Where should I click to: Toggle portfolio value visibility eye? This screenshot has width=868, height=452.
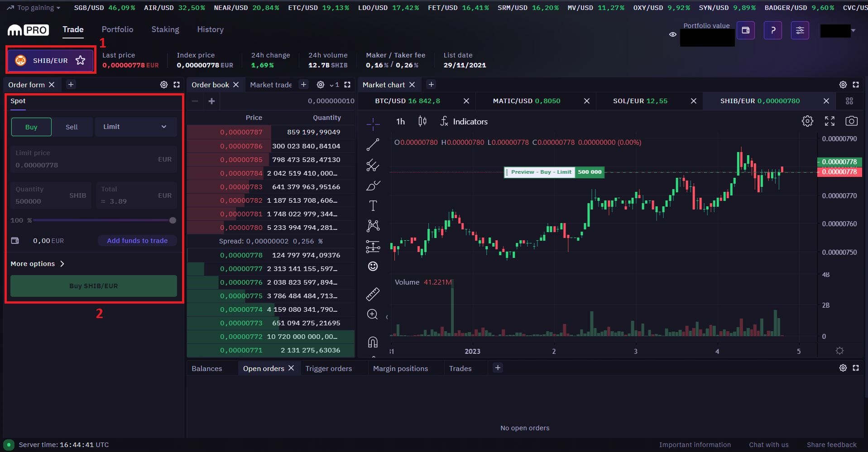(x=673, y=34)
